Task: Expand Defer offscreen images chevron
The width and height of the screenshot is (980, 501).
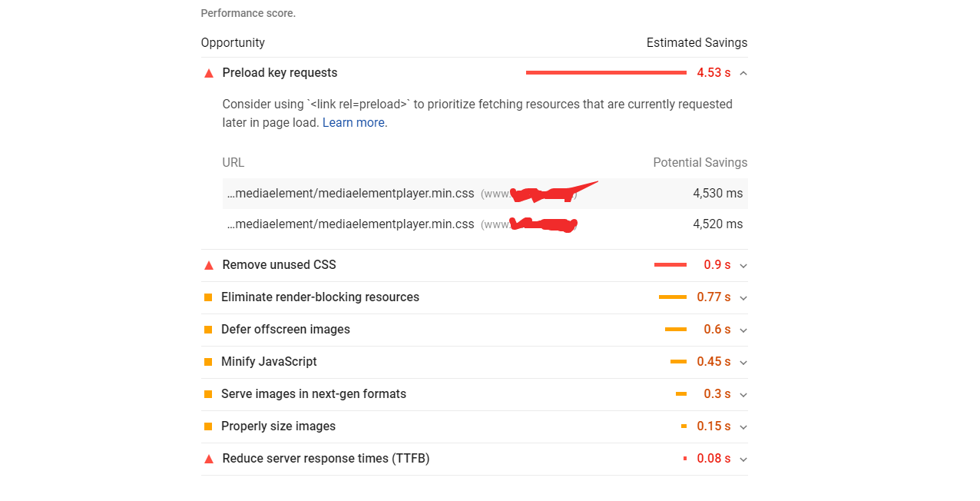Action: (x=743, y=330)
